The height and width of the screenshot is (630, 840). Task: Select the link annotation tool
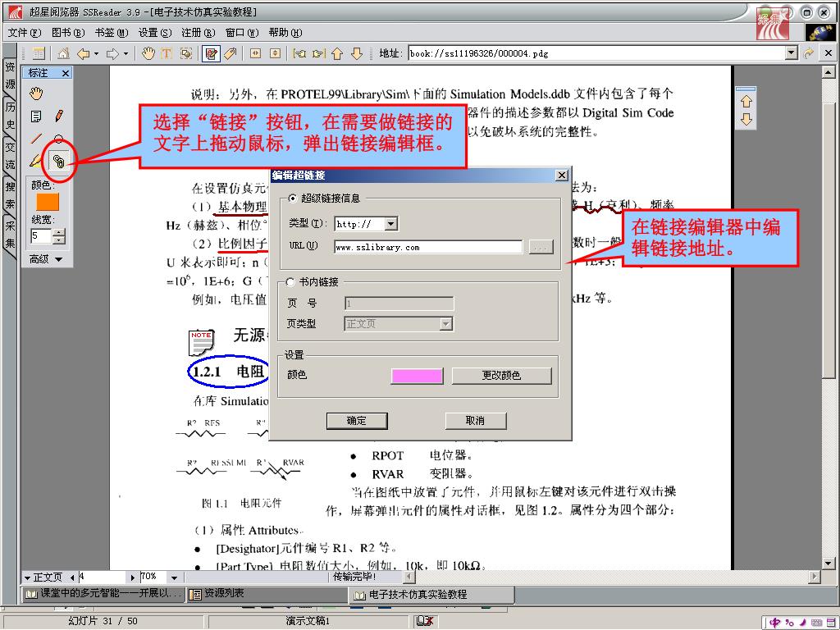pyautogui.click(x=59, y=161)
